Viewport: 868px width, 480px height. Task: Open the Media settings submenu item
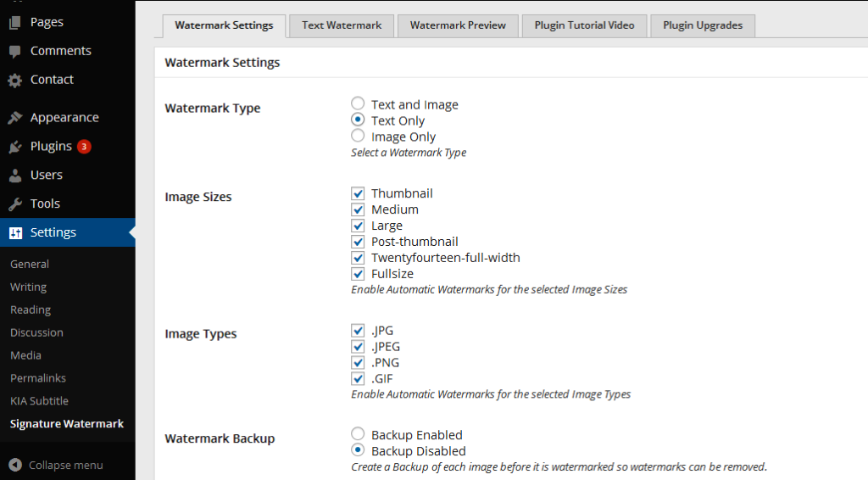pyautogui.click(x=25, y=355)
